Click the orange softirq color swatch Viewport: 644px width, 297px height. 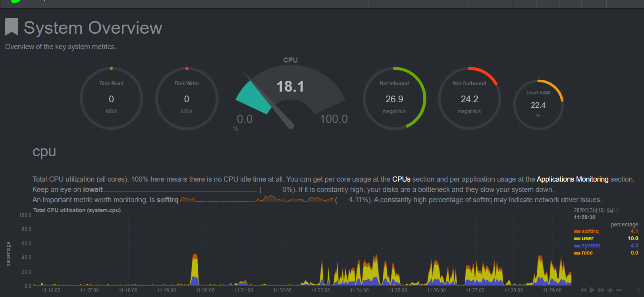[x=577, y=232]
